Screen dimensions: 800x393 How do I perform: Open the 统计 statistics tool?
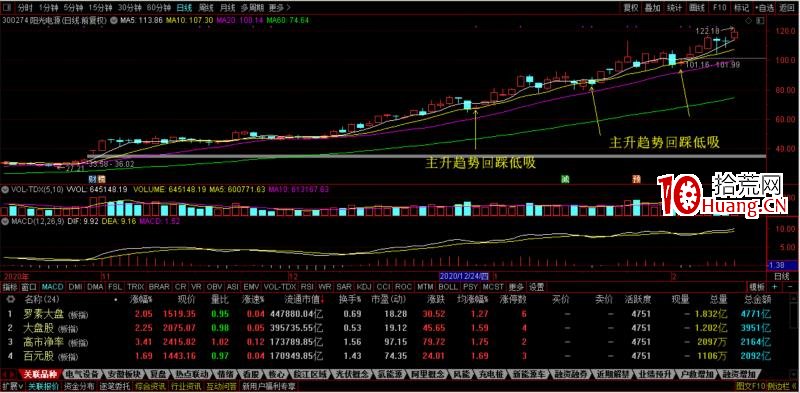674,8
